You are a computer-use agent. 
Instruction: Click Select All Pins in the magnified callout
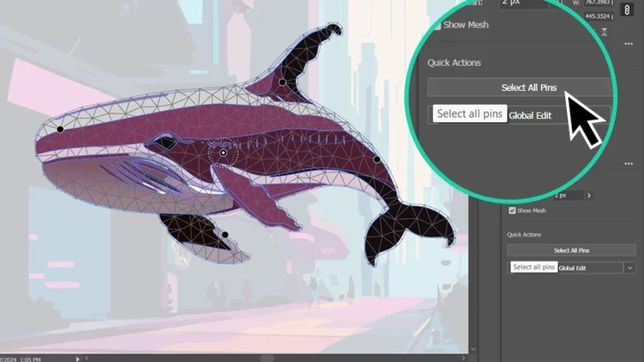click(x=519, y=88)
